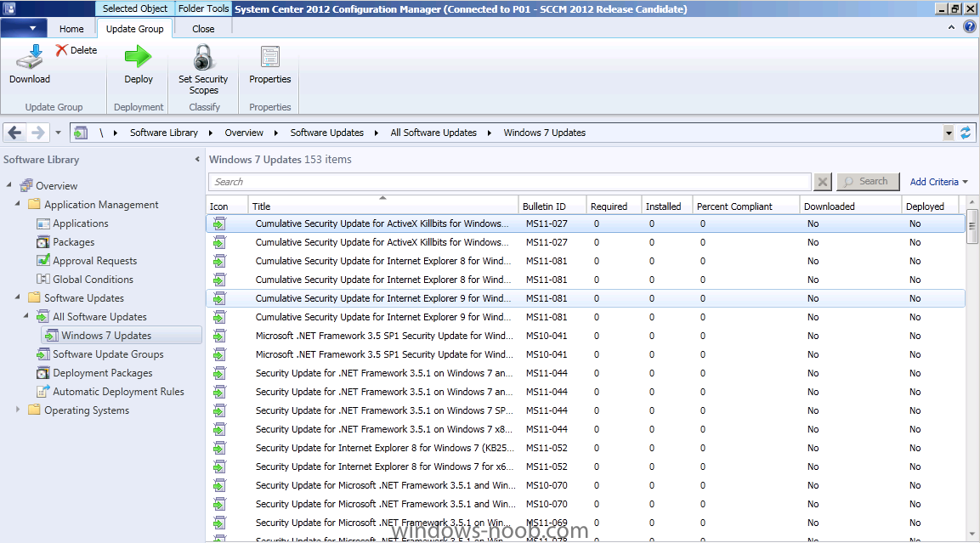The image size is (980, 543).
Task: Collapse the Overview tree node
Action: coord(9,185)
